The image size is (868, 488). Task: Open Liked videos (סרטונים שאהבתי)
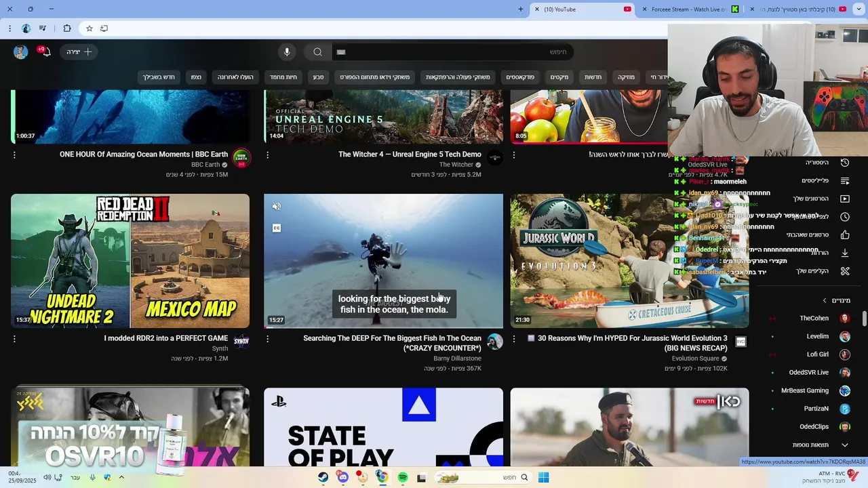point(818,235)
